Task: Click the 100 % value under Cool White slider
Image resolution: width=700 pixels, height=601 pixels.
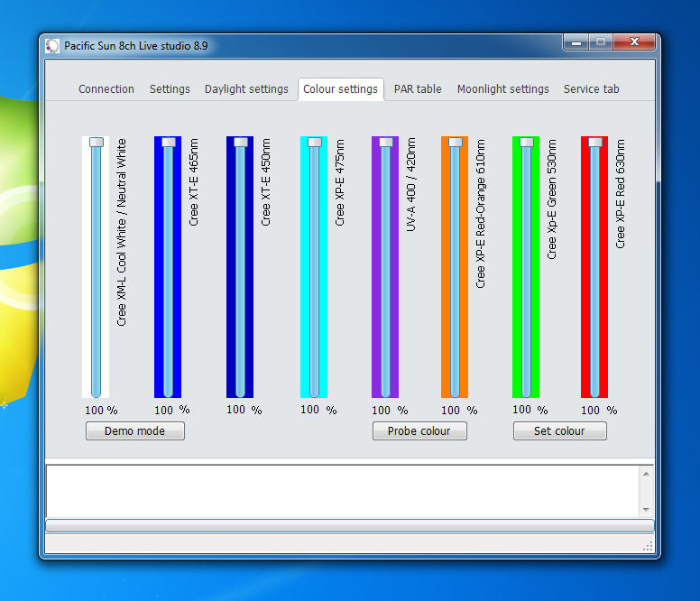Action: point(101,410)
